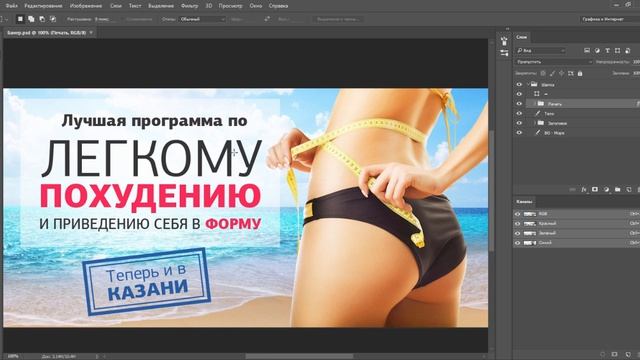
Task: Filter layers by smart objects icon
Action: pos(628,51)
